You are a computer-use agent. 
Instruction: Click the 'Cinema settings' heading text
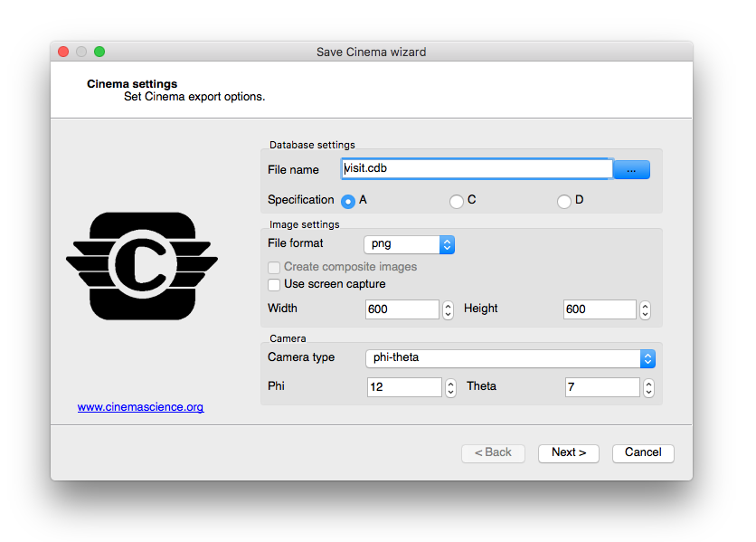132,84
